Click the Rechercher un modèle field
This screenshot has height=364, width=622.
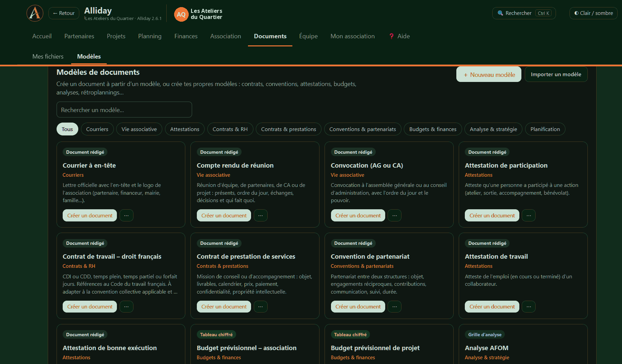[x=124, y=110]
